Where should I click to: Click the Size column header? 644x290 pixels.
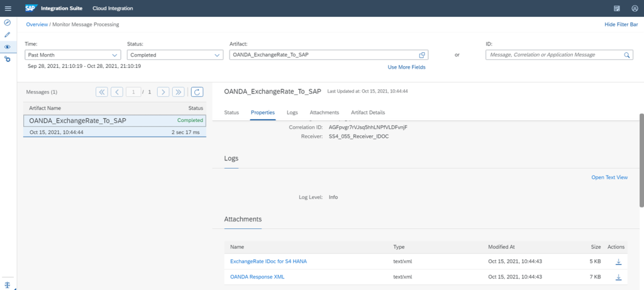[x=596, y=247]
